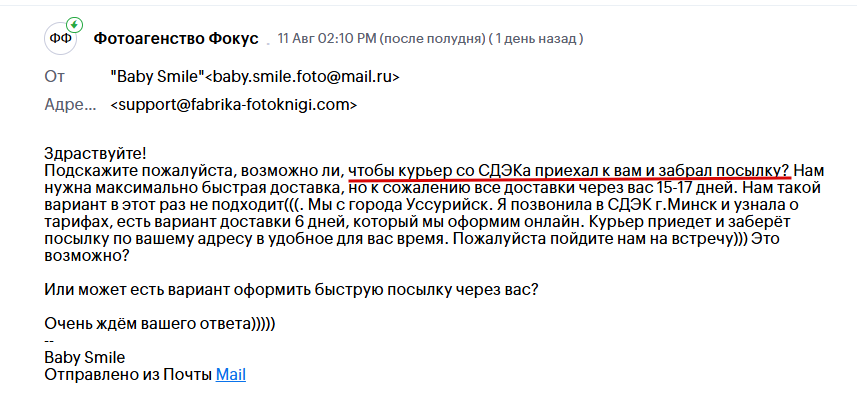
Task: Open the blue Mail link in signature
Action: [x=231, y=375]
